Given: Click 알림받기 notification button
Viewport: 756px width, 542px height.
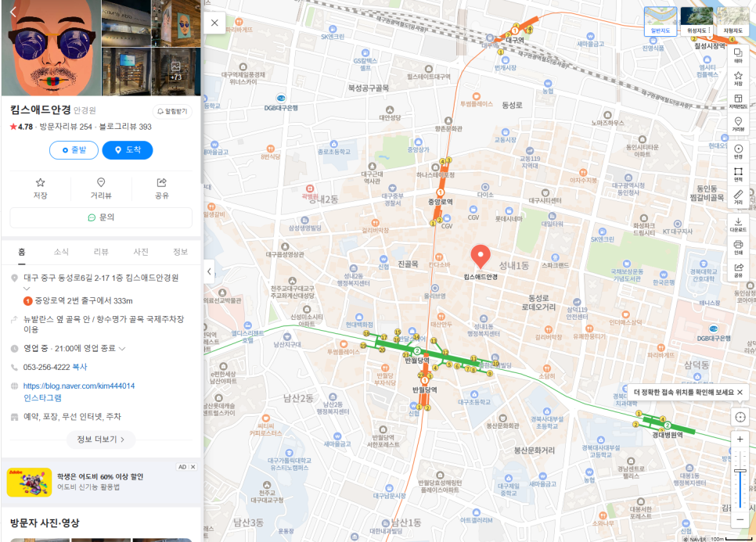Looking at the screenshot, I should (172, 111).
